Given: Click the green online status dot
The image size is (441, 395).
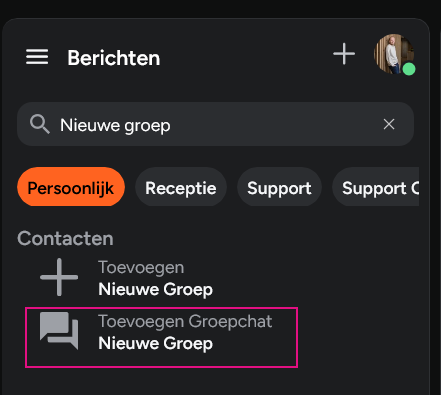Looking at the screenshot, I should 409,69.
